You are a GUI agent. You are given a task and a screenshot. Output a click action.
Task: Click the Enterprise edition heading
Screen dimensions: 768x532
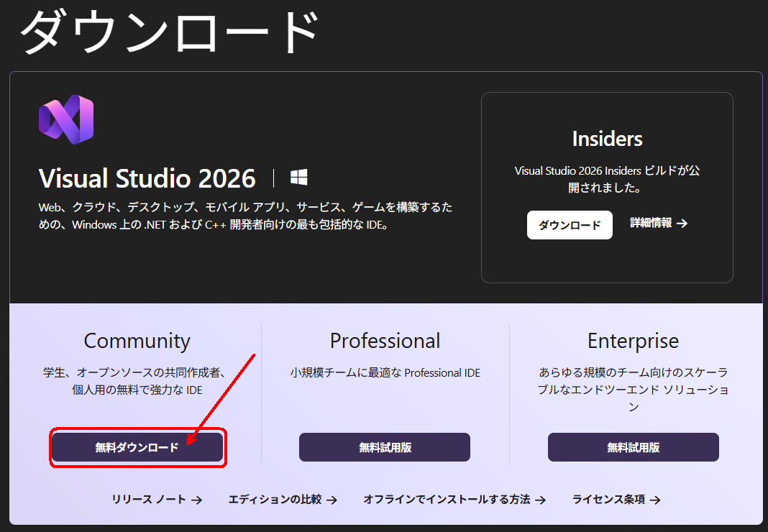[633, 340]
